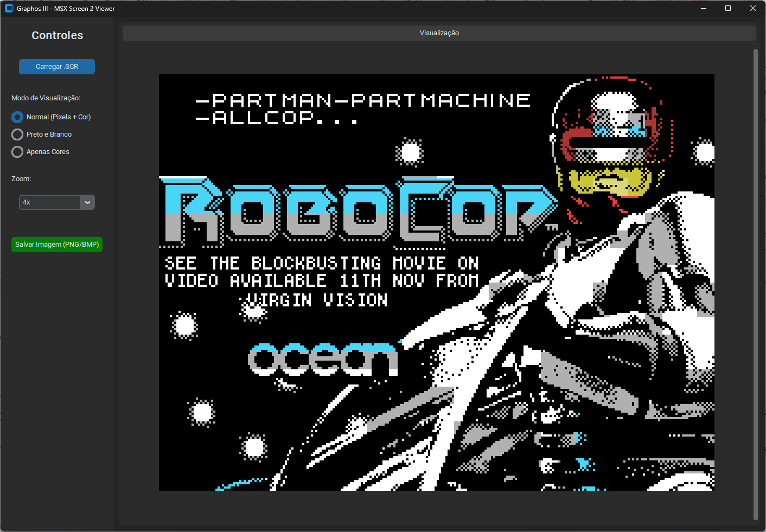
Task: Click the chevron icon on the zoom combo box
Action: click(87, 202)
